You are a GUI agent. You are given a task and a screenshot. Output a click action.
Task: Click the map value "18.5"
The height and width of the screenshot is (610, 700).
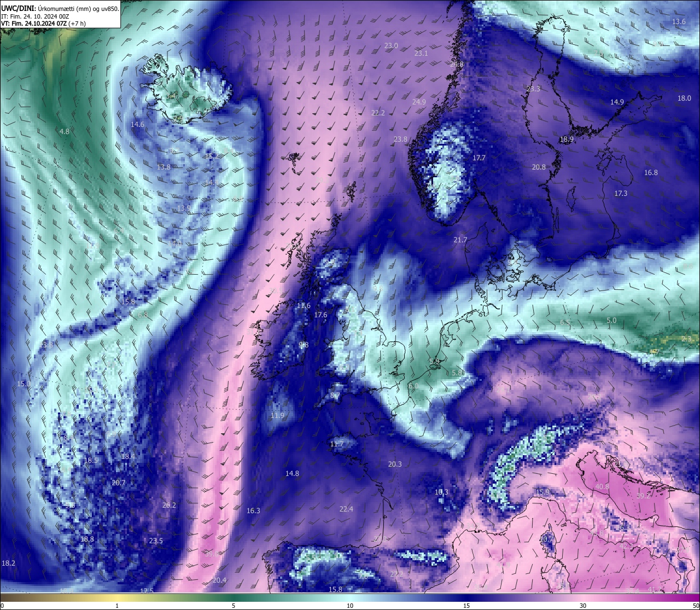(x=91, y=461)
